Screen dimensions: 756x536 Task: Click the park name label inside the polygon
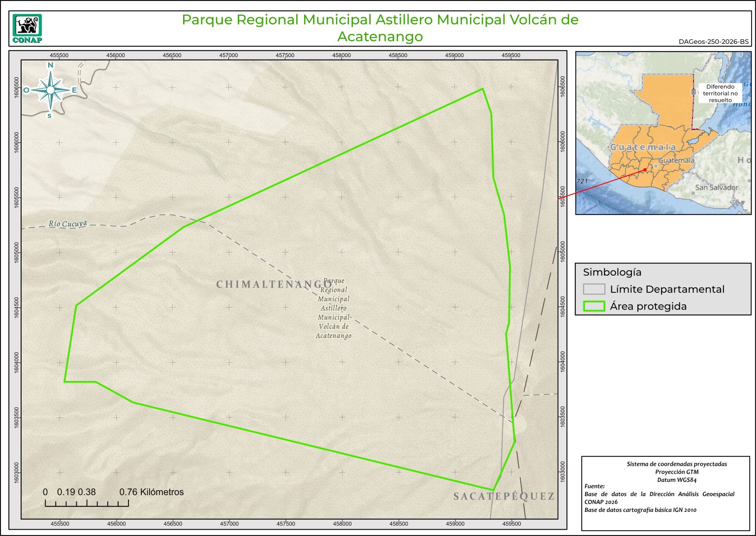tap(334, 308)
